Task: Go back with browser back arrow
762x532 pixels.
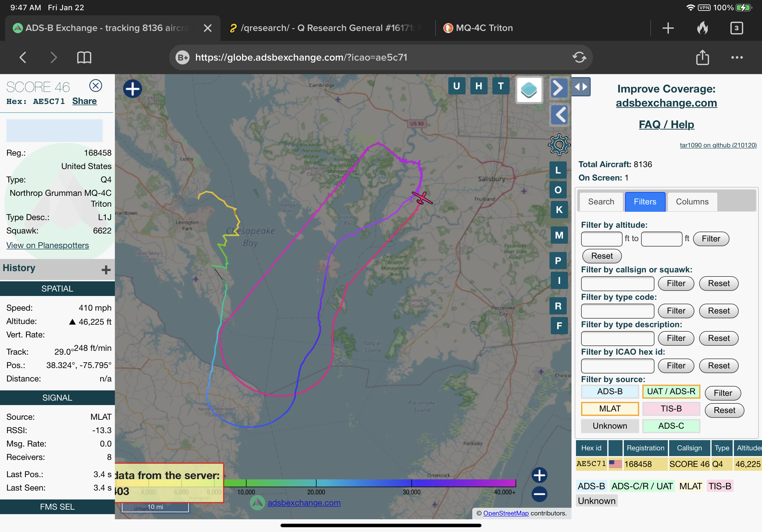Action: tap(23, 57)
